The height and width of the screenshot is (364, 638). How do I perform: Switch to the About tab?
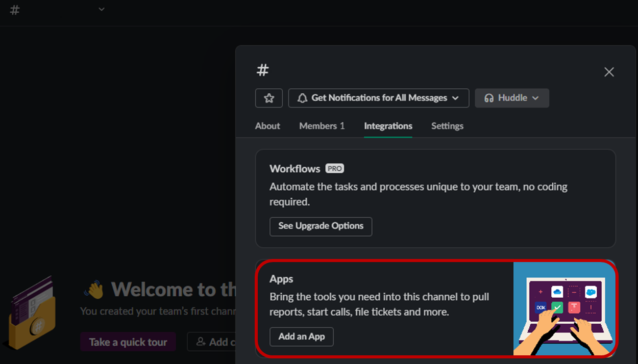(267, 126)
